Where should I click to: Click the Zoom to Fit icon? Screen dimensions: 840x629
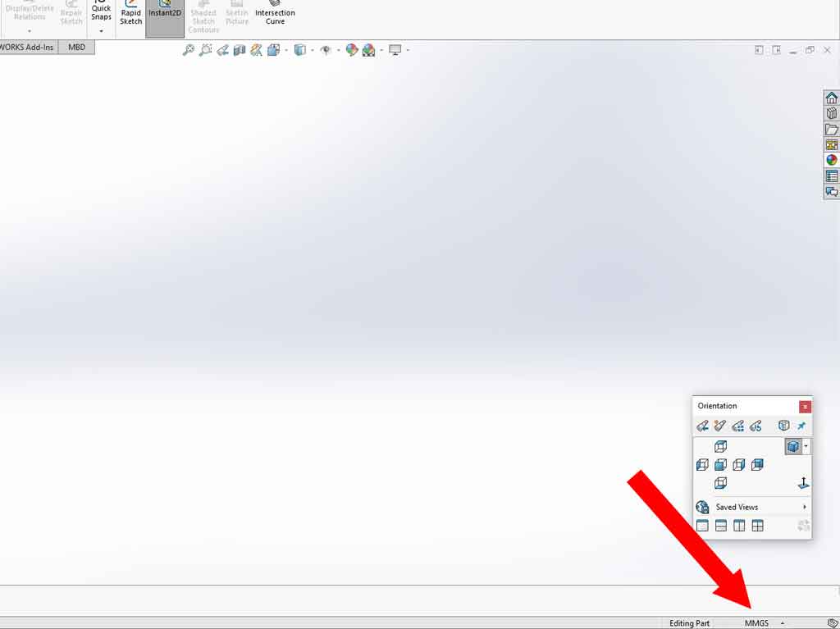coord(189,50)
